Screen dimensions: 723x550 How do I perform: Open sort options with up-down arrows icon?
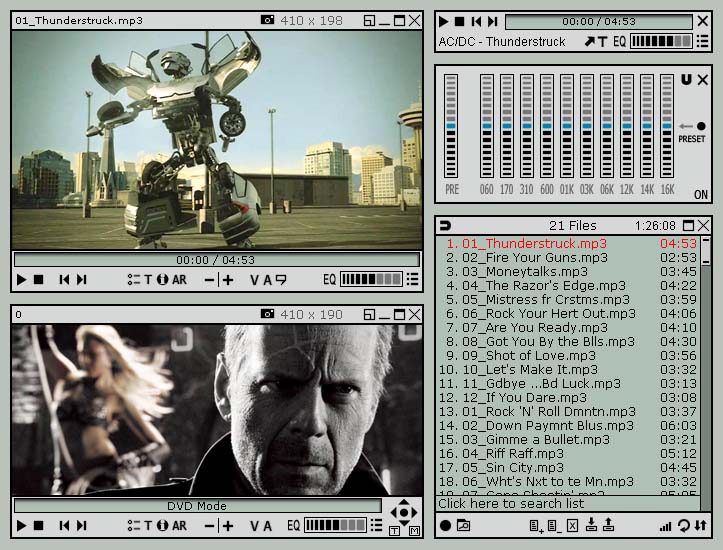point(700,526)
